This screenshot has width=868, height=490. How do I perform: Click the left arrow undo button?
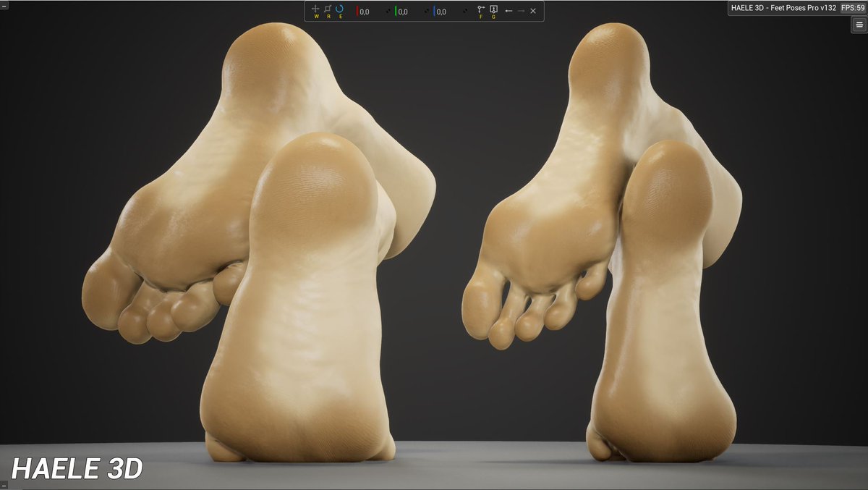pos(509,11)
